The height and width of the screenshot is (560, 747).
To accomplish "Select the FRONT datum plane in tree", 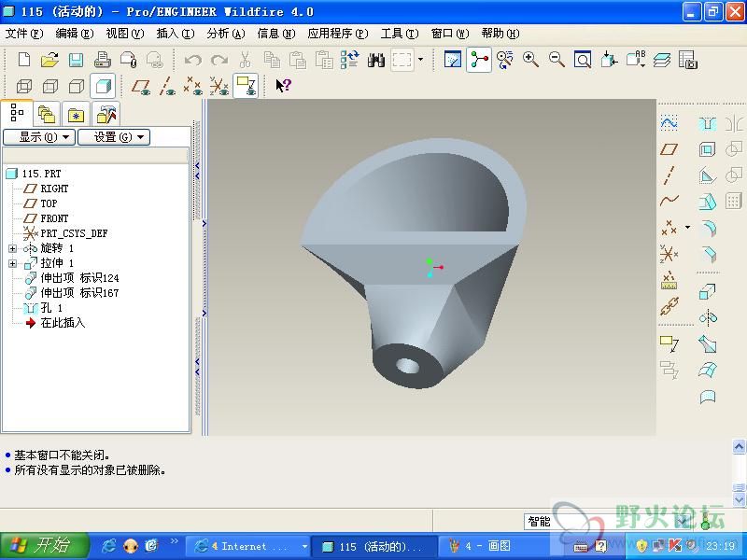I will 54,218.
